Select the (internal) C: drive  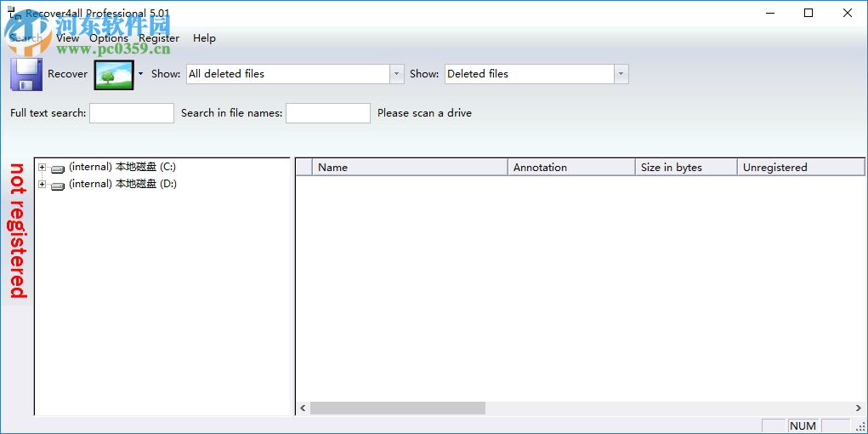122,167
